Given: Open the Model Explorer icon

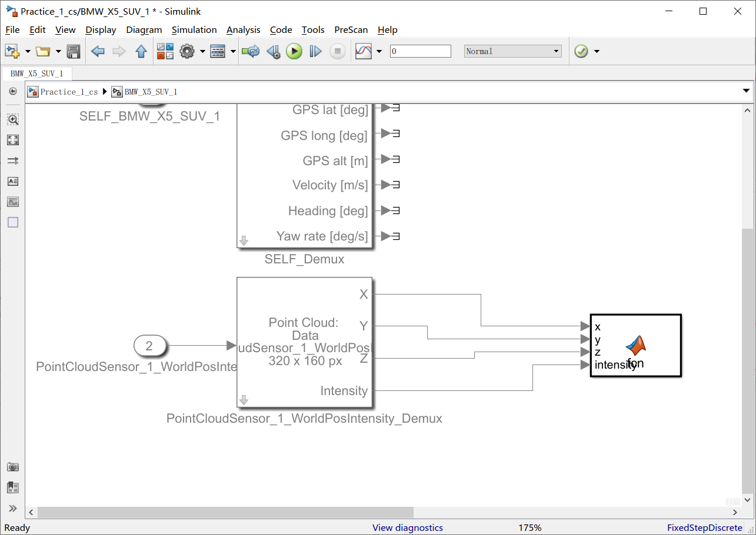Looking at the screenshot, I should click(218, 51).
